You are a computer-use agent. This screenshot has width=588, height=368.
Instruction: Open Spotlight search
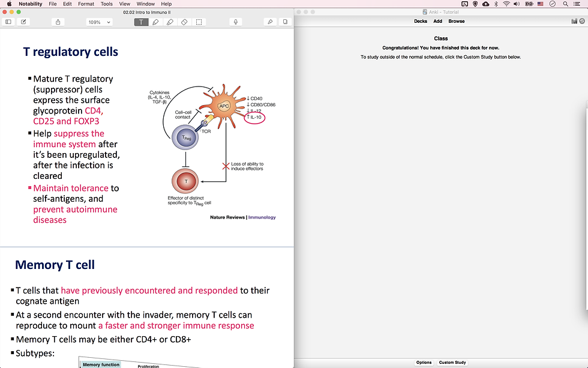point(565,4)
